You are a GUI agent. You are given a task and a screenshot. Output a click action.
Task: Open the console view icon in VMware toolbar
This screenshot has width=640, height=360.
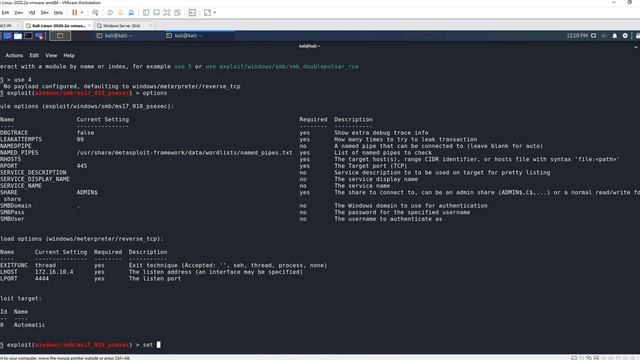(x=192, y=13)
